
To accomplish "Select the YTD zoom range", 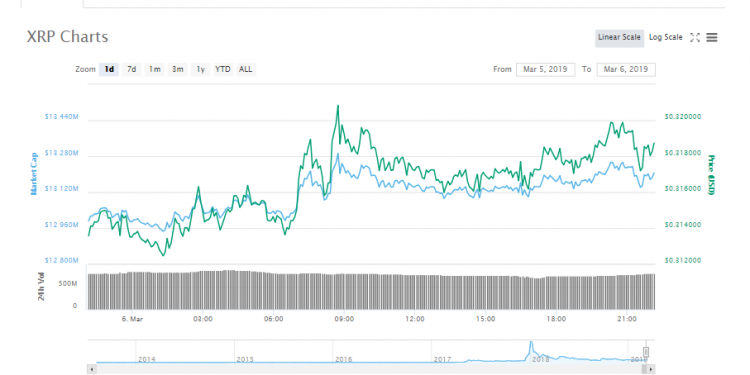I will [223, 69].
